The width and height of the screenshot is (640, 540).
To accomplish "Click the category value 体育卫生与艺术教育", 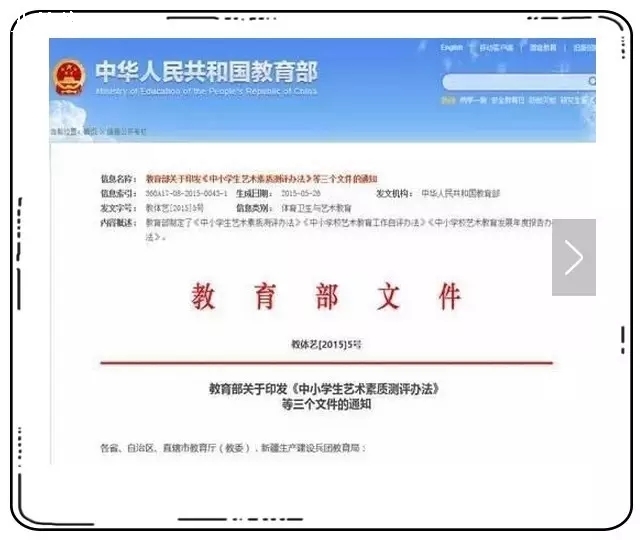I will 316,208.
